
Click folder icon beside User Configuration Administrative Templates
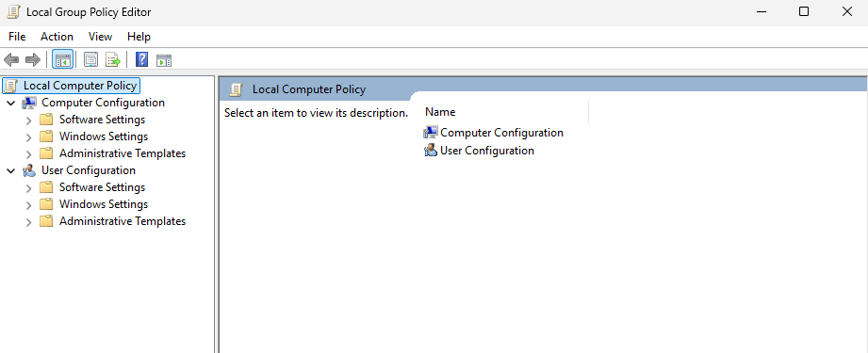46,221
